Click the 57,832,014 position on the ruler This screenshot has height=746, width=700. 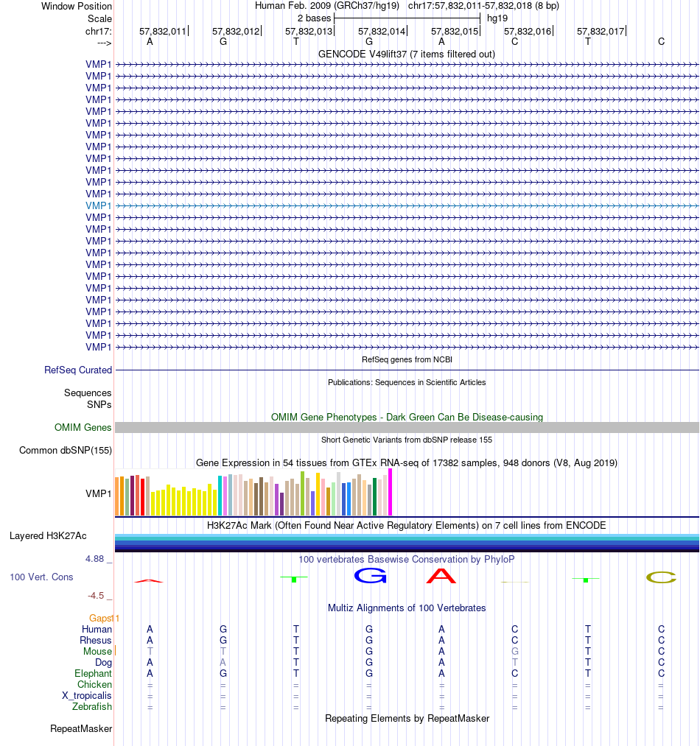pyautogui.click(x=382, y=31)
